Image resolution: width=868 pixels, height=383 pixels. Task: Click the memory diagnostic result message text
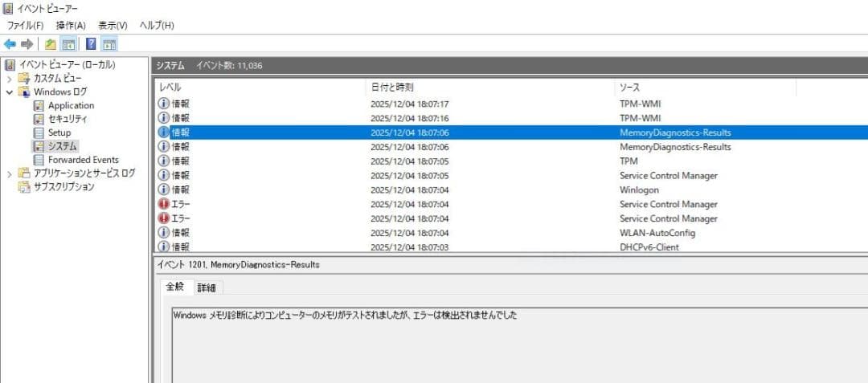[345, 316]
